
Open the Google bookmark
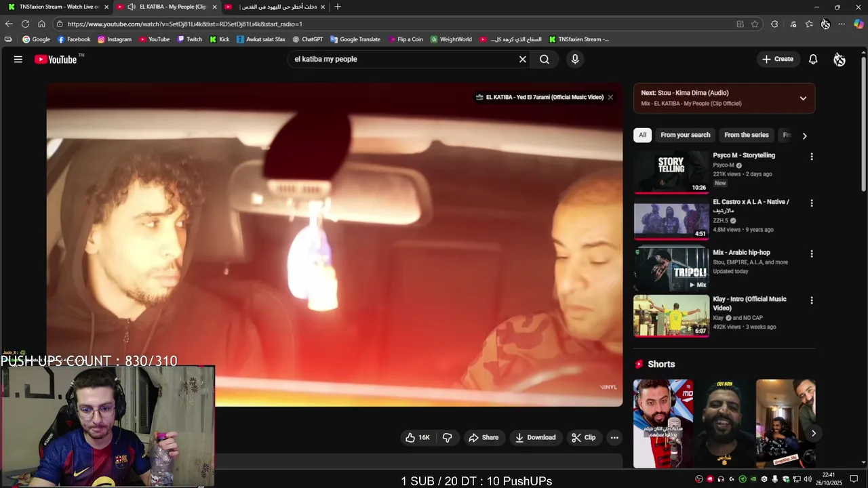click(36, 39)
